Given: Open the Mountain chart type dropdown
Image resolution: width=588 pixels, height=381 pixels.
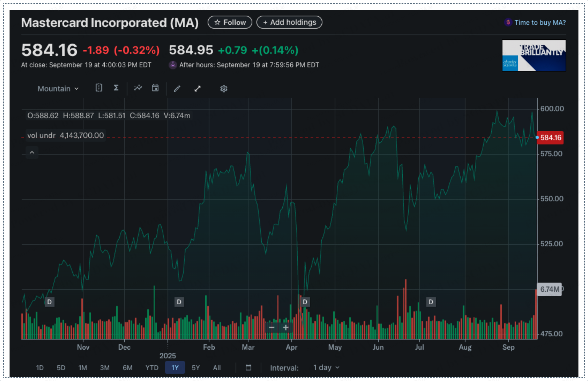Looking at the screenshot, I should [58, 89].
